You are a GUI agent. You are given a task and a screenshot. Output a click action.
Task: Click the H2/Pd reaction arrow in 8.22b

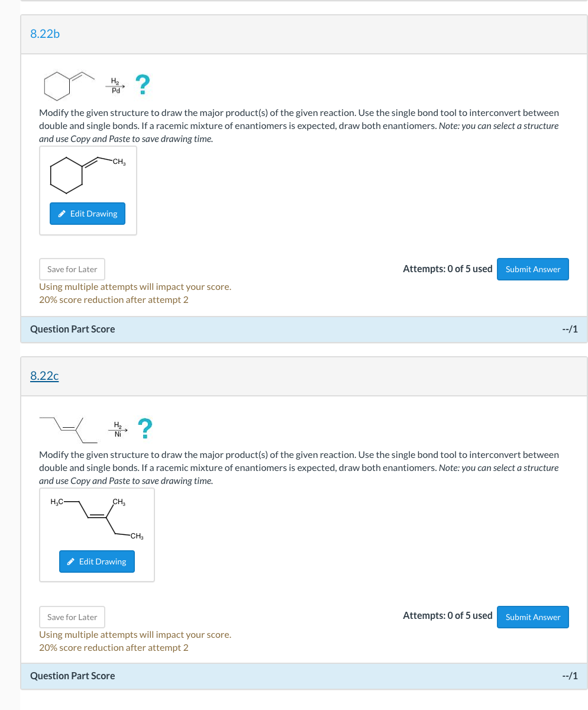[114, 85]
